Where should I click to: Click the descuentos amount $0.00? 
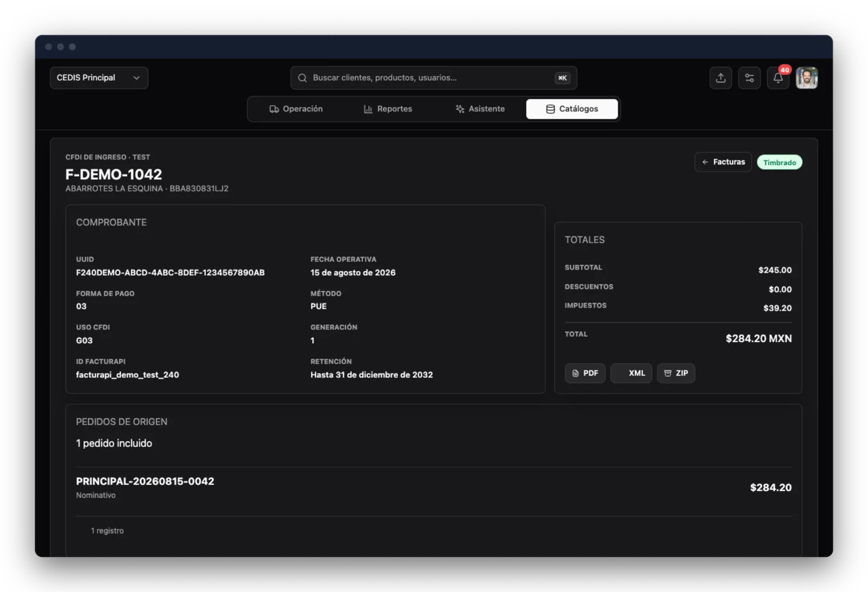780,289
